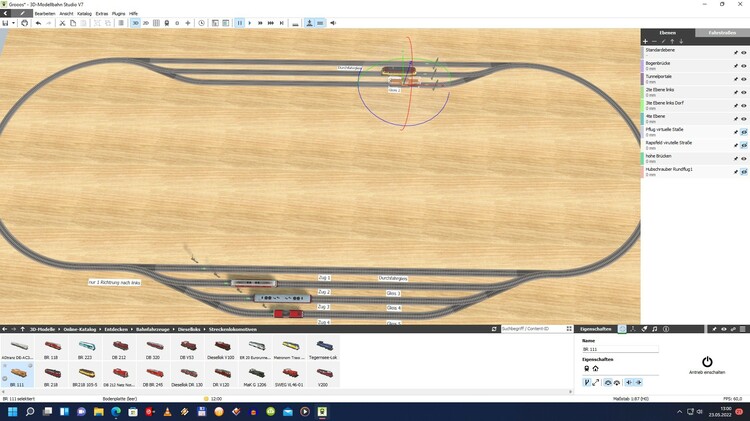The image size is (750, 421).
Task: Open the Plugins menu
Action: [x=118, y=14]
